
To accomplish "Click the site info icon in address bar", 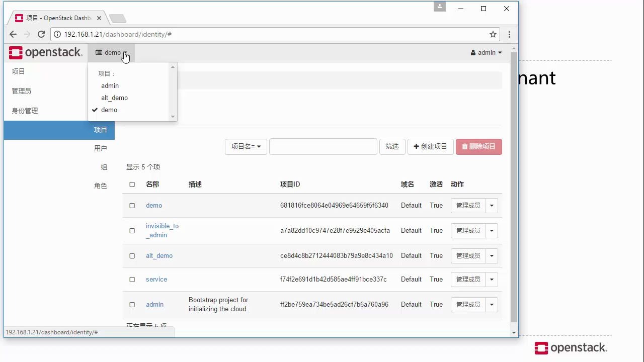I will [x=57, y=34].
